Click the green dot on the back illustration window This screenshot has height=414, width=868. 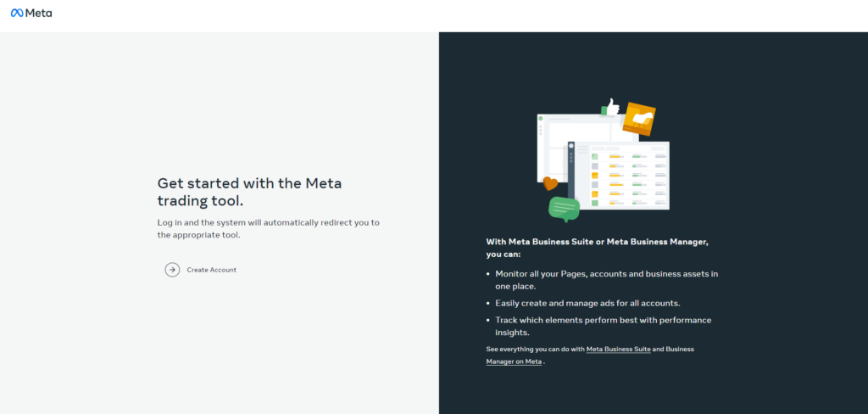pos(541,119)
